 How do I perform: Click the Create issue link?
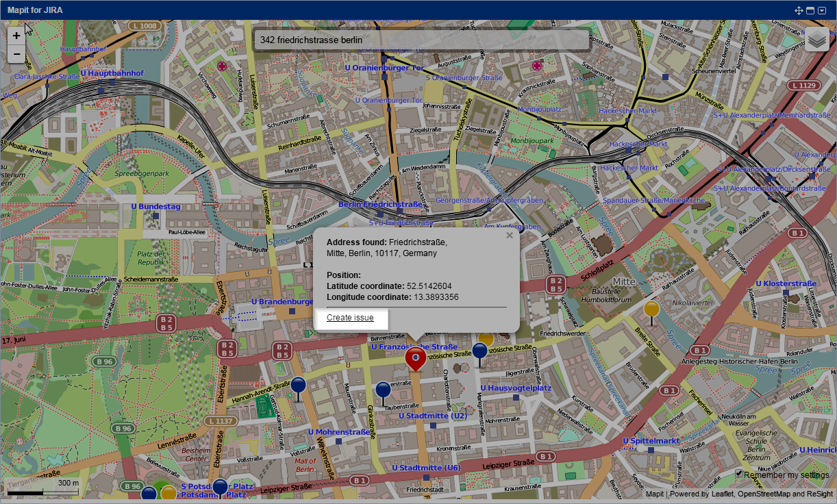pyautogui.click(x=350, y=318)
